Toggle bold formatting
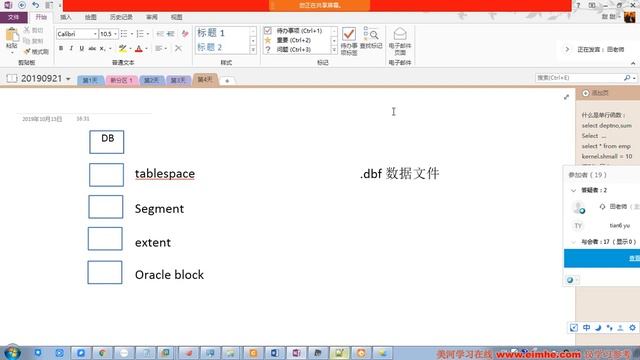Image resolution: width=640 pixels, height=360 pixels. tap(61, 48)
